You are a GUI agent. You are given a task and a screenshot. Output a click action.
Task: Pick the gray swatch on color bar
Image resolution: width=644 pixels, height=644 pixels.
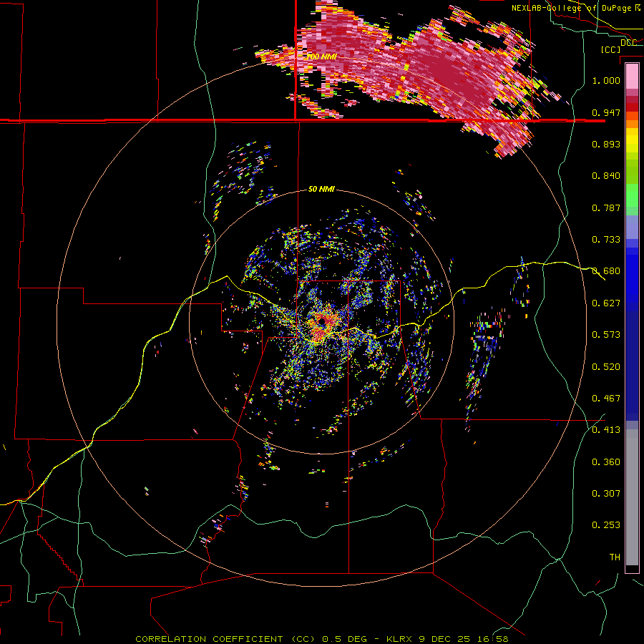632,497
